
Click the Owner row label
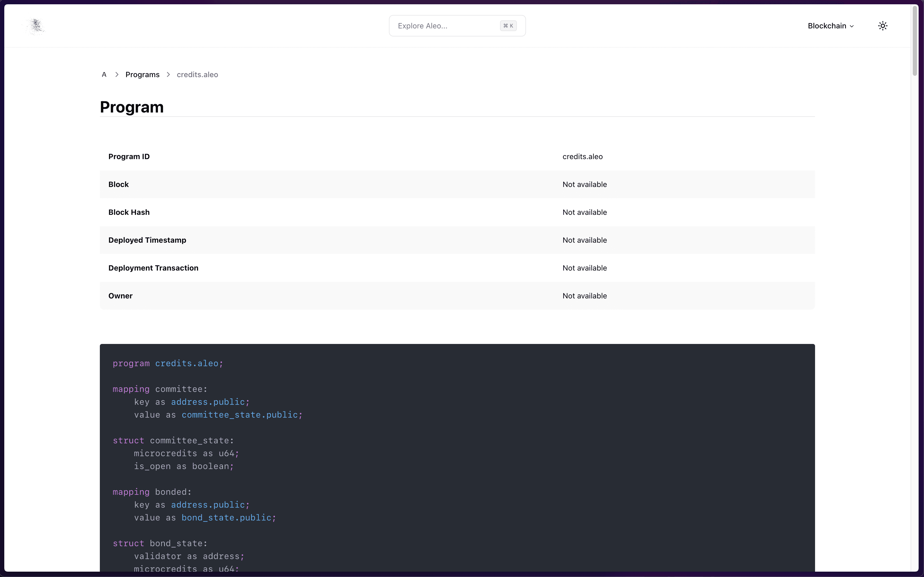click(120, 296)
